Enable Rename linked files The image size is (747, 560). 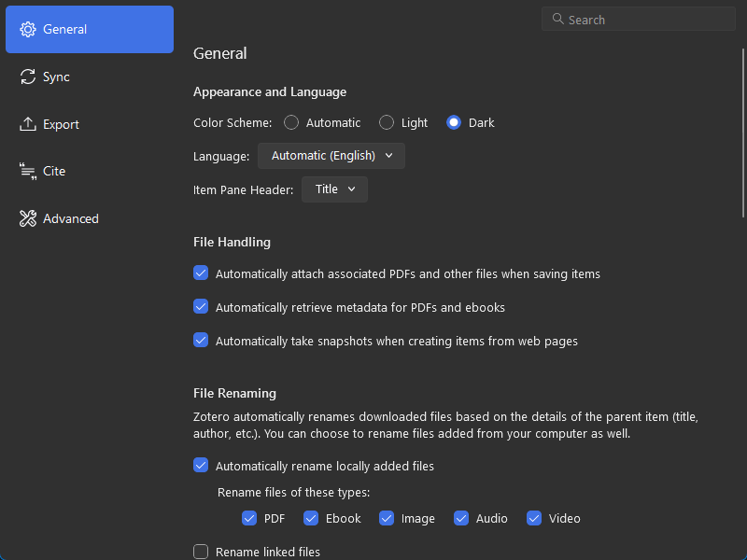201,552
